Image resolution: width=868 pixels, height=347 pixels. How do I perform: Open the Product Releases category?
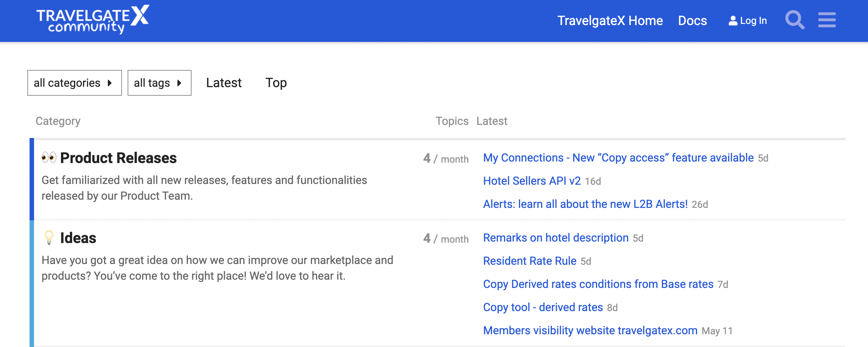click(x=118, y=158)
